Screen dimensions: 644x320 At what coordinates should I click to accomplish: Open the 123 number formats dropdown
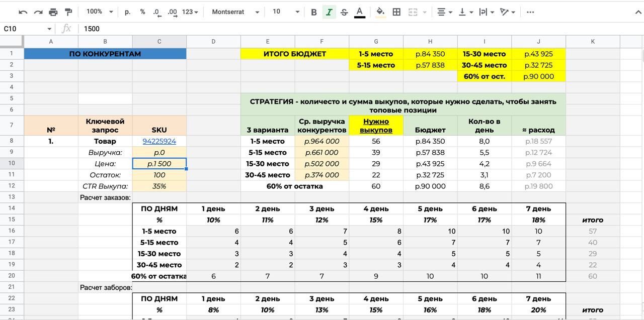(190, 12)
